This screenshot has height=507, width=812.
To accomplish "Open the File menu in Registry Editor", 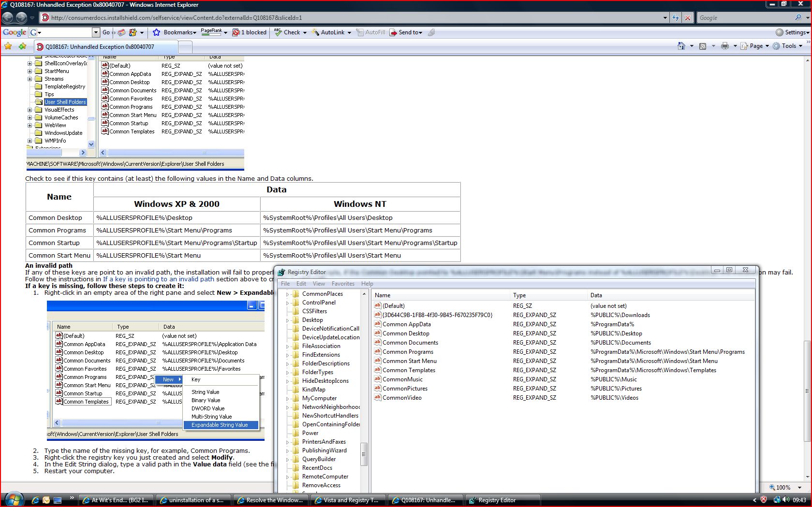I will point(285,284).
